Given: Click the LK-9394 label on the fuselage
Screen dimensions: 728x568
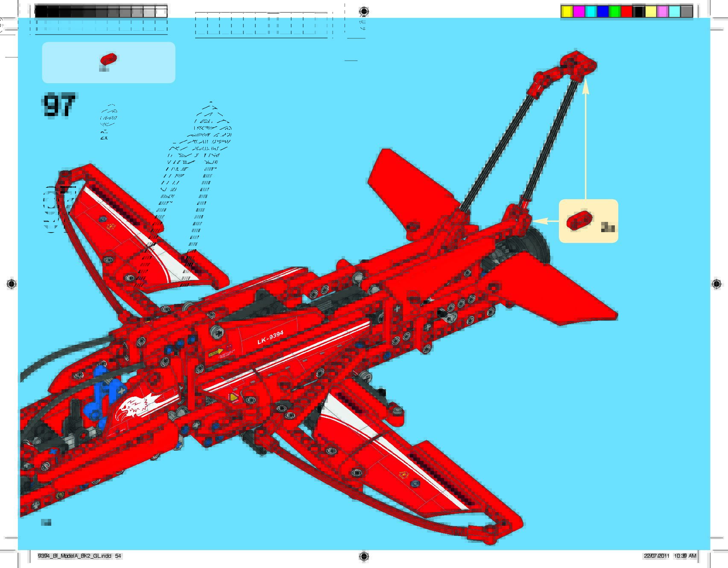Looking at the screenshot, I should click(270, 338).
